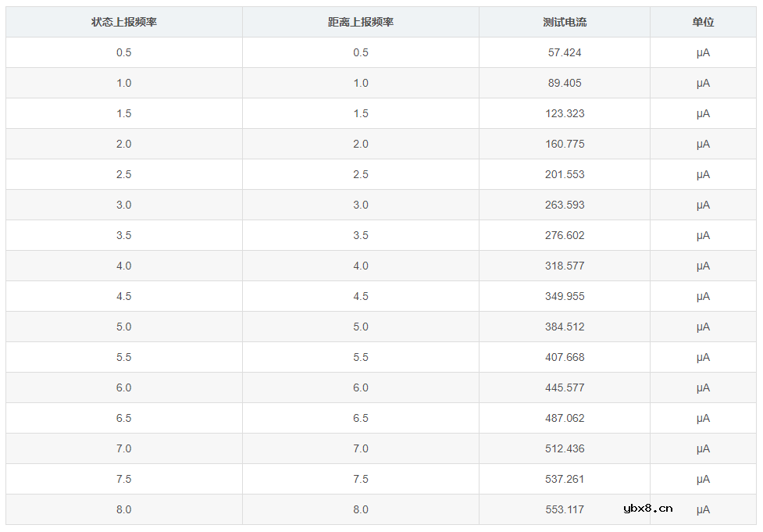
Task: Click the 距离上报频率 column header
Action: [360, 22]
